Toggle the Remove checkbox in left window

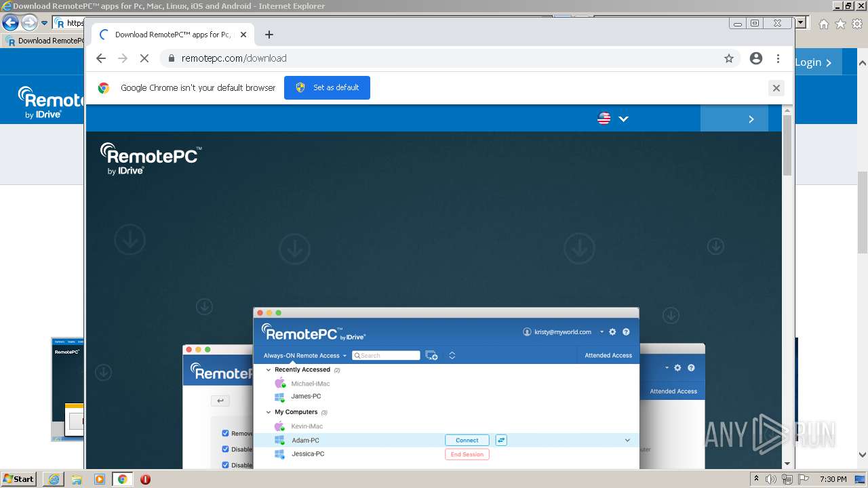coord(226,433)
